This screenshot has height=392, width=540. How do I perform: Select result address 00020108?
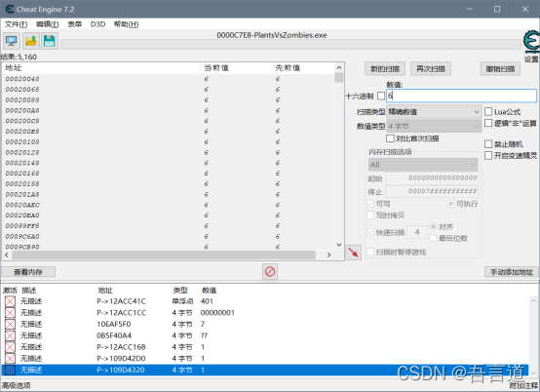(x=22, y=142)
